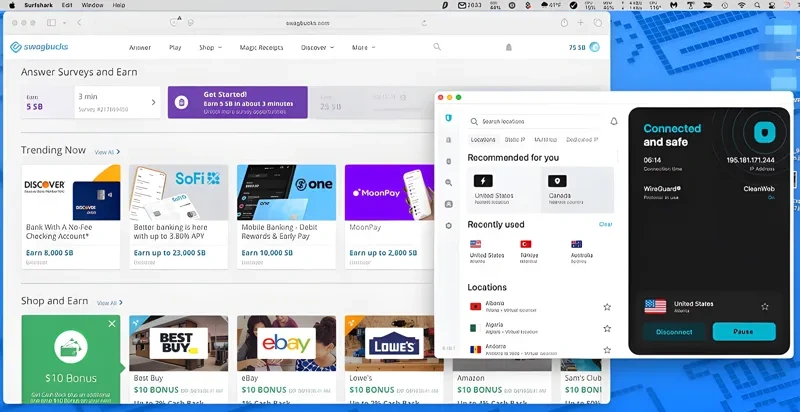Favorite Algeria with its star icon
Screen dimensions: 800x412
coord(607,328)
